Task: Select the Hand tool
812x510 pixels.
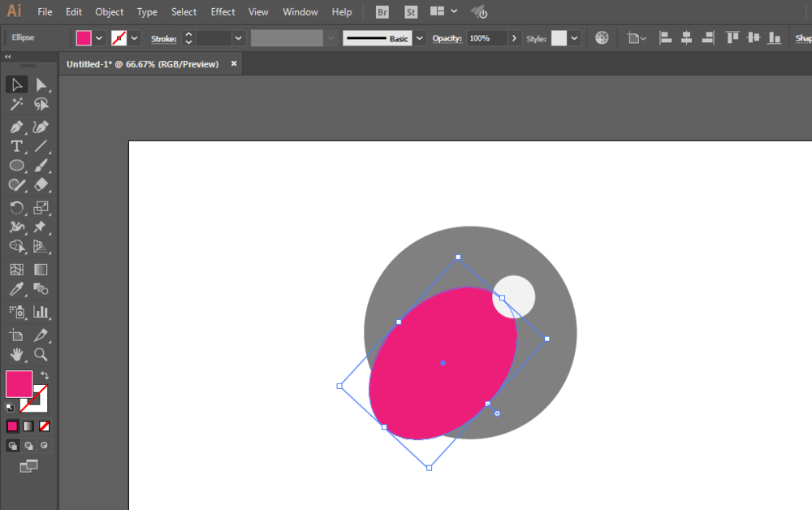Action: 16,355
